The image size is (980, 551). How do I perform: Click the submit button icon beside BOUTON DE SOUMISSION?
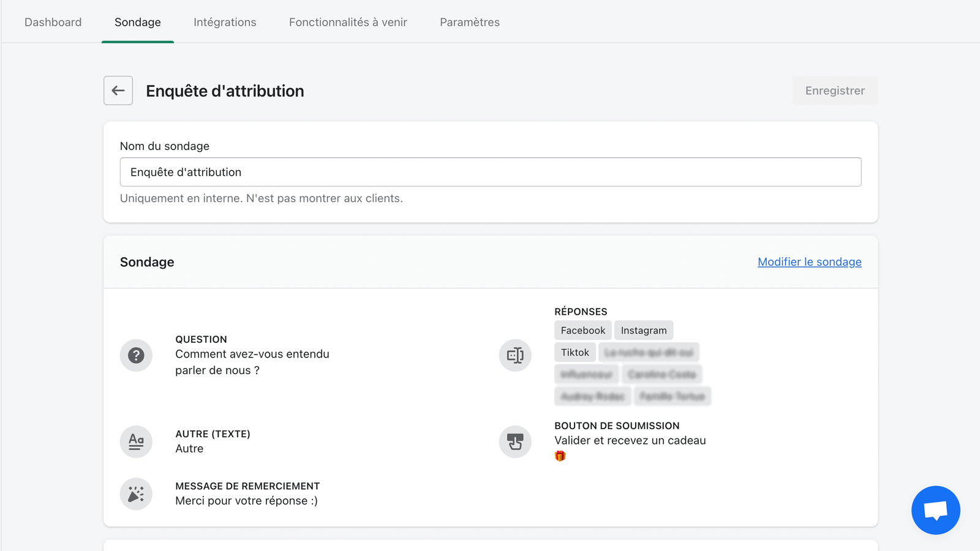(x=515, y=441)
